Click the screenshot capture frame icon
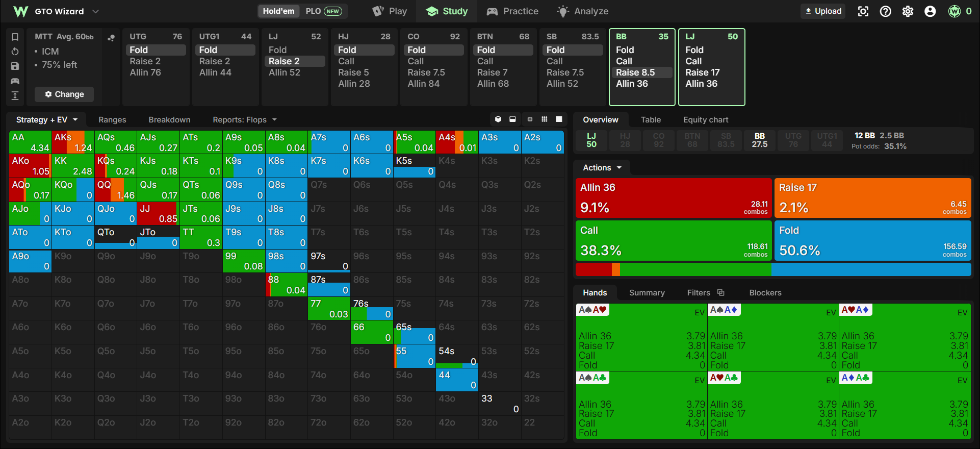The width and height of the screenshot is (980, 449). point(863,11)
